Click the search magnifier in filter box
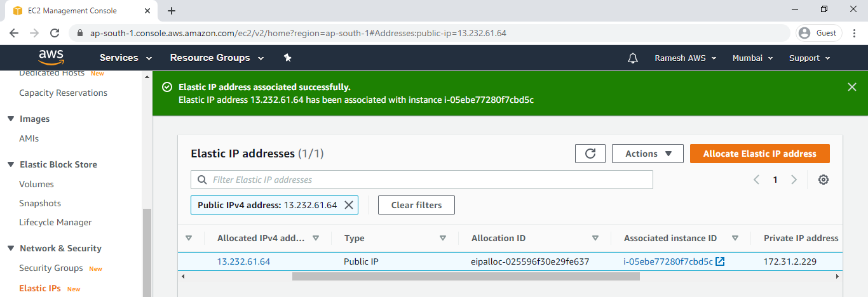Image resolution: width=868 pixels, height=297 pixels. pos(202,180)
